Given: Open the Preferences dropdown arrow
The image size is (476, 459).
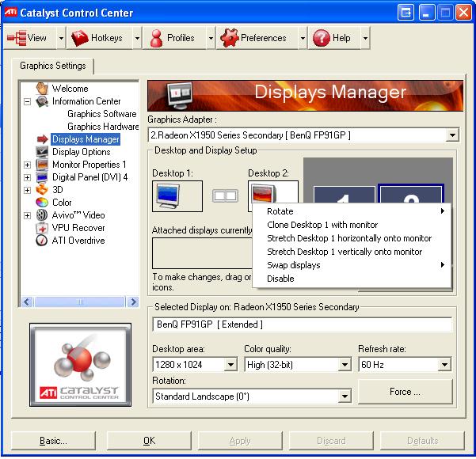Looking at the screenshot, I should (303, 38).
